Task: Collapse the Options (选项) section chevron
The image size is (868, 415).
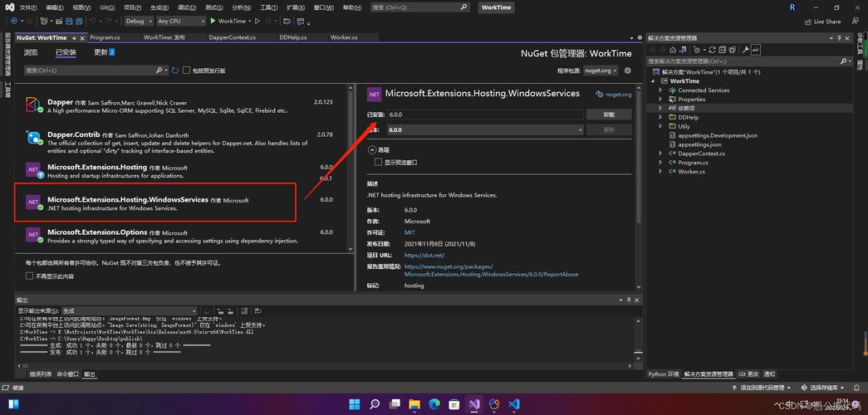Action: click(372, 149)
